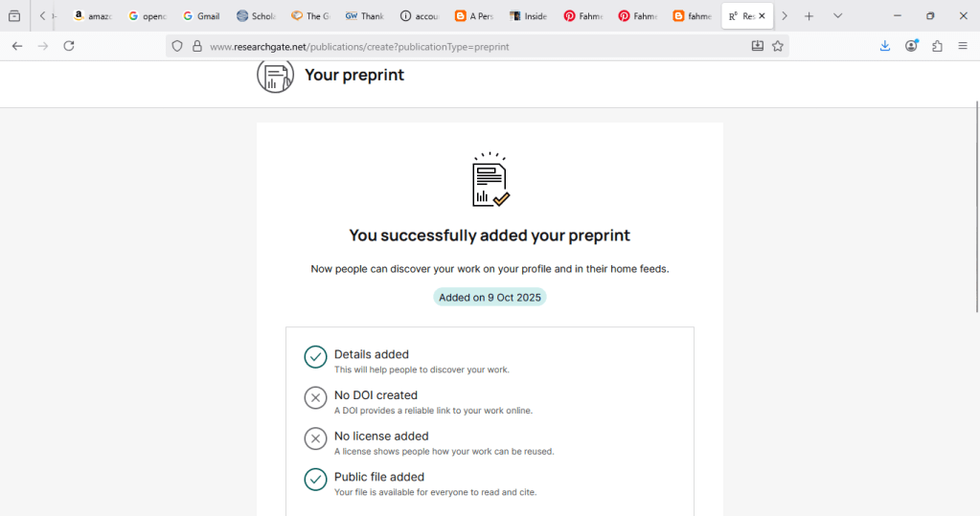Click the shield tracking protection icon
This screenshot has height=516, width=980.
point(177,46)
